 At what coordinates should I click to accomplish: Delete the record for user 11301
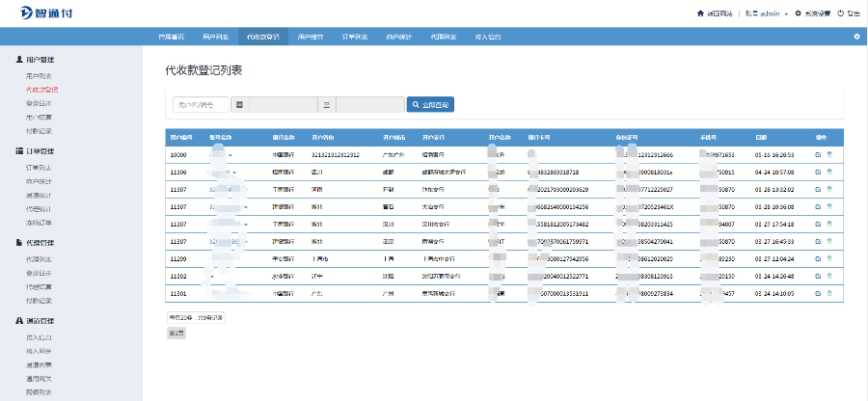point(829,294)
